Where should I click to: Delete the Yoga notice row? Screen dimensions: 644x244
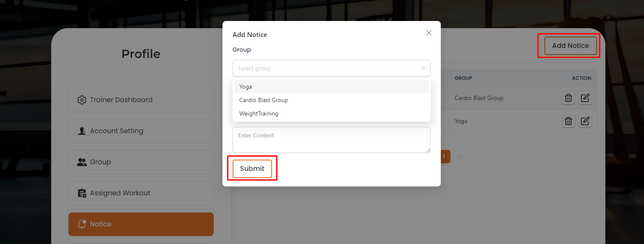568,121
